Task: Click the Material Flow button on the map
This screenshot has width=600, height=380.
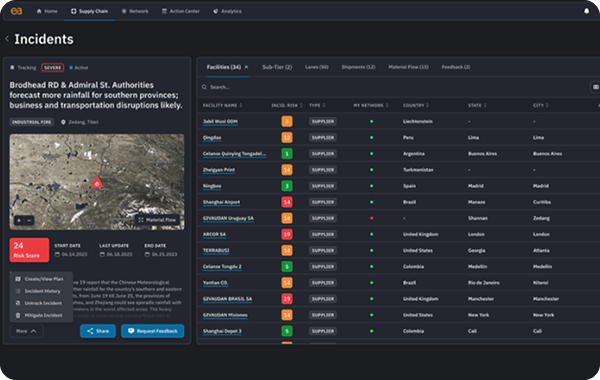Action: pyautogui.click(x=157, y=220)
